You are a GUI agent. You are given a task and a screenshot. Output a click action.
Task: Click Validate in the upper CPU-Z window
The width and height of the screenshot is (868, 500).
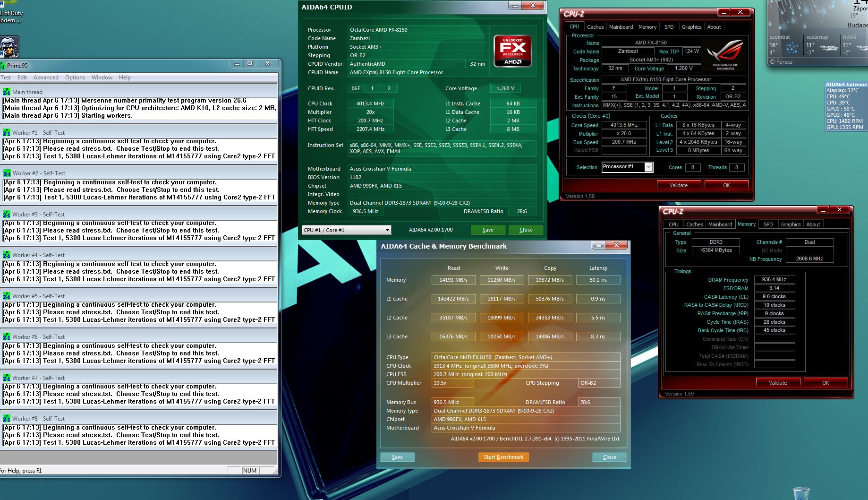point(679,185)
